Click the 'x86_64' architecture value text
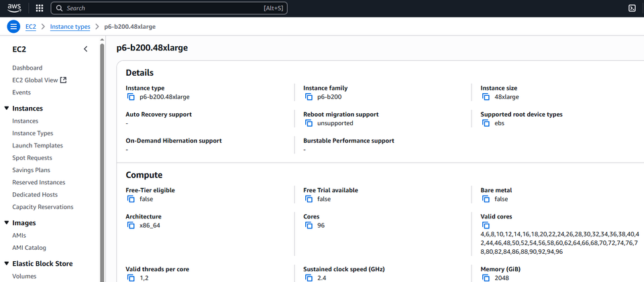644x282 pixels. 150,226
